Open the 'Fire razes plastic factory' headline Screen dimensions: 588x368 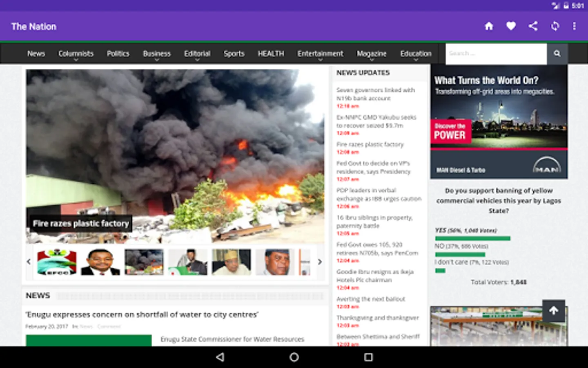tap(81, 223)
